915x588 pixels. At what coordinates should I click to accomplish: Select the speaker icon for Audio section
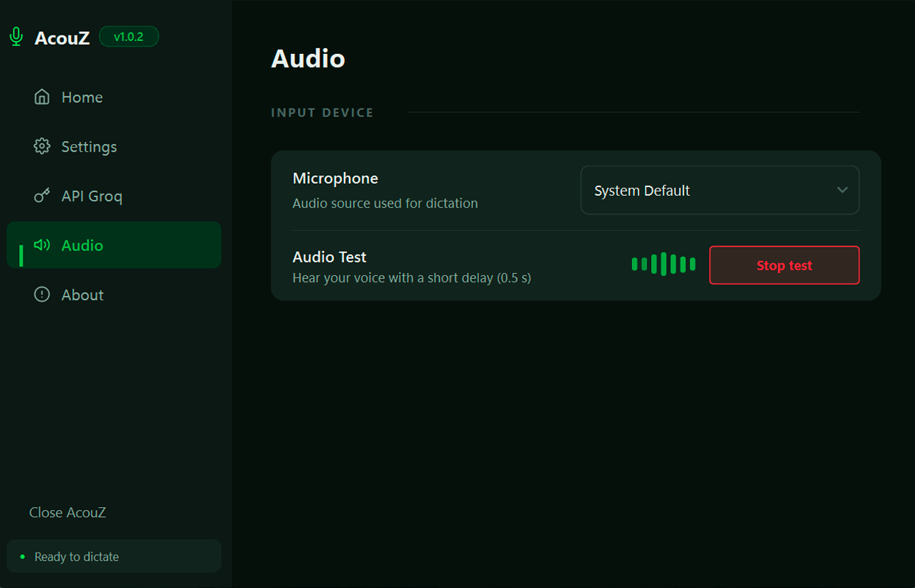pyautogui.click(x=42, y=245)
